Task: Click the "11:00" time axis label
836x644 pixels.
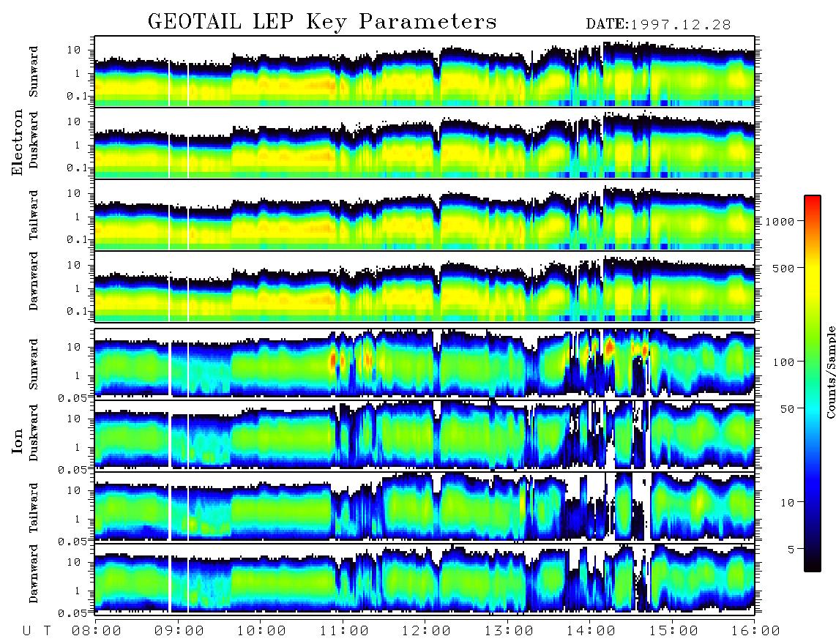Action: click(x=344, y=631)
